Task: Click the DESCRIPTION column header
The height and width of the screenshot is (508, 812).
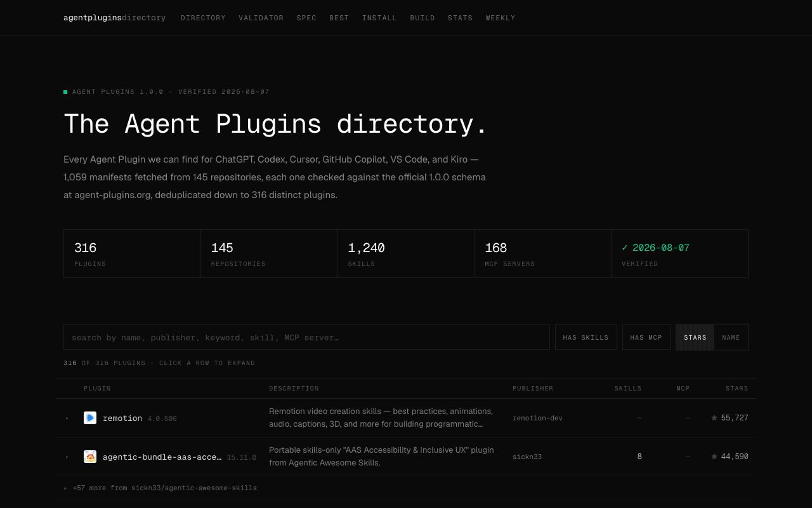Action: tap(294, 389)
